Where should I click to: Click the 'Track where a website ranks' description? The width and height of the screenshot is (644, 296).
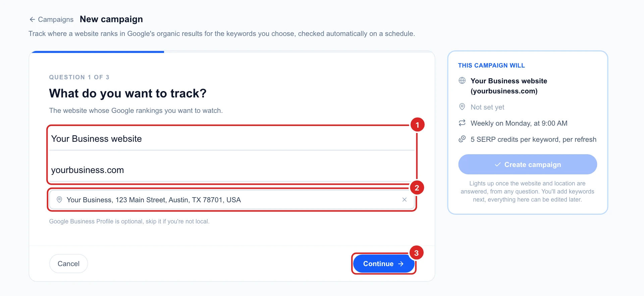(x=222, y=34)
